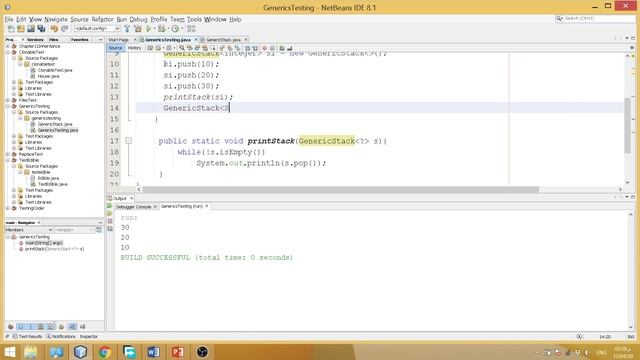
Task: Toggle Show Inherited Members in Navigator
Action: [11, 327]
